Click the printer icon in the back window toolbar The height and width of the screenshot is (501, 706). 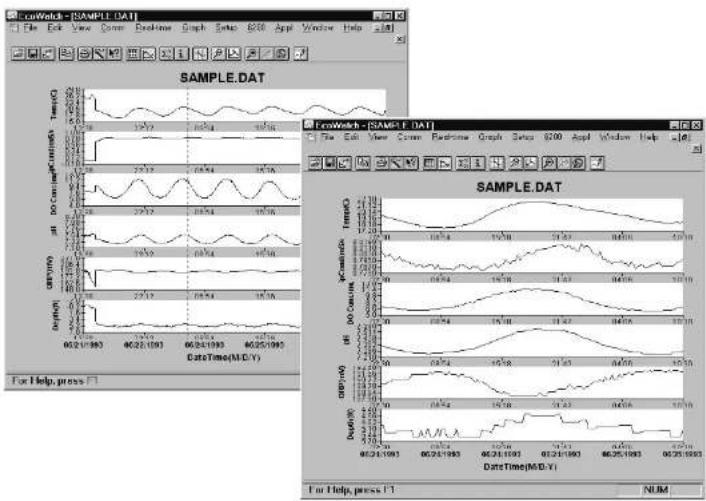(x=85, y=54)
